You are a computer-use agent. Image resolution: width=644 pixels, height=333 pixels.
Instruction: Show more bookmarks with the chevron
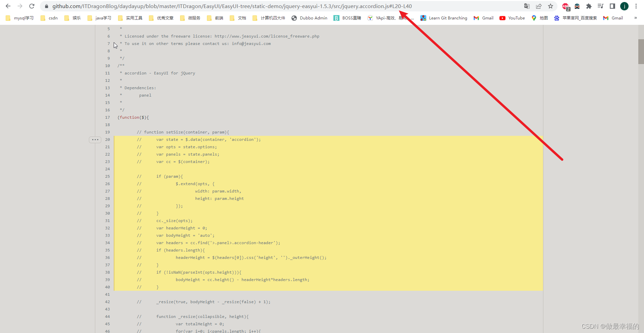pyautogui.click(x=635, y=18)
